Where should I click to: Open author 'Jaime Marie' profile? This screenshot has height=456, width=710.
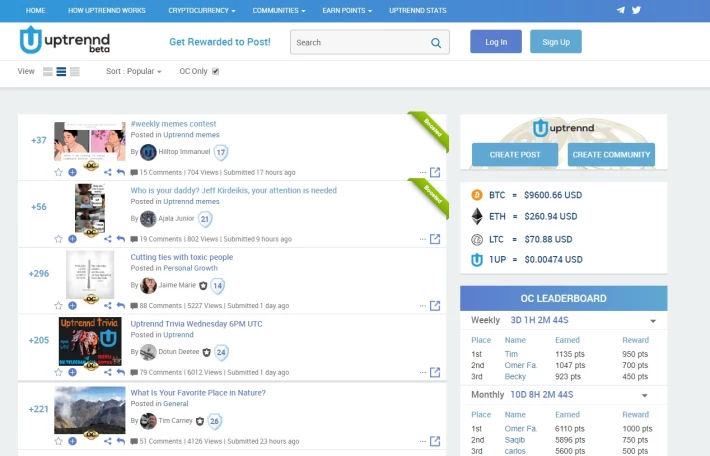click(x=177, y=285)
